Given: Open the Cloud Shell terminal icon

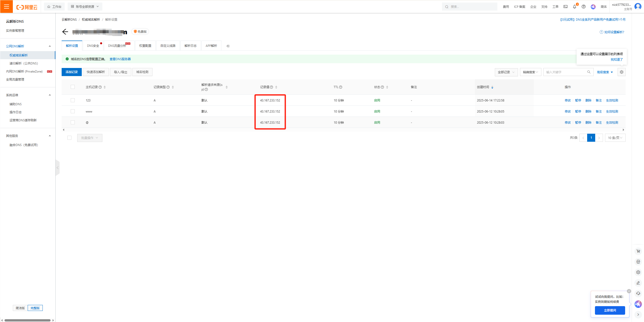Looking at the screenshot, I should tap(565, 7).
